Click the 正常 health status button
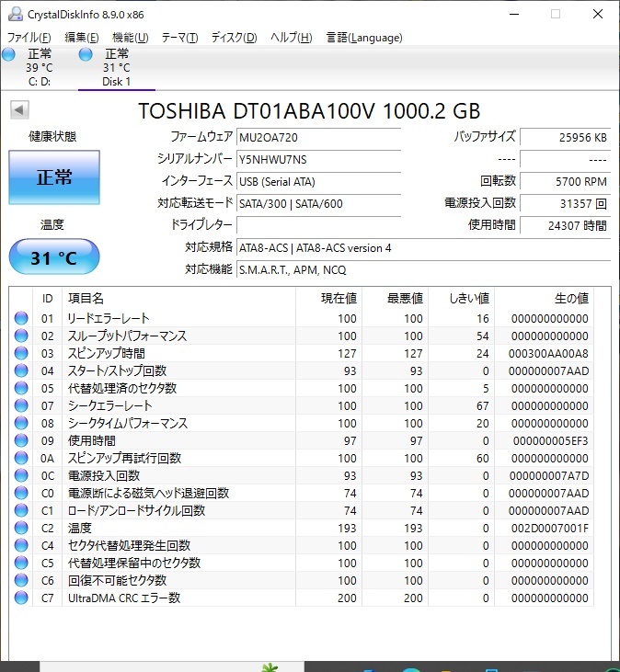Viewport: 620px width, 672px height. tap(54, 177)
